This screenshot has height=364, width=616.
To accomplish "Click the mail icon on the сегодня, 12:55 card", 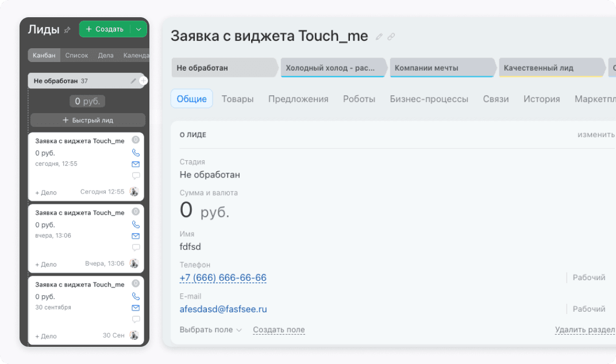I will [136, 164].
